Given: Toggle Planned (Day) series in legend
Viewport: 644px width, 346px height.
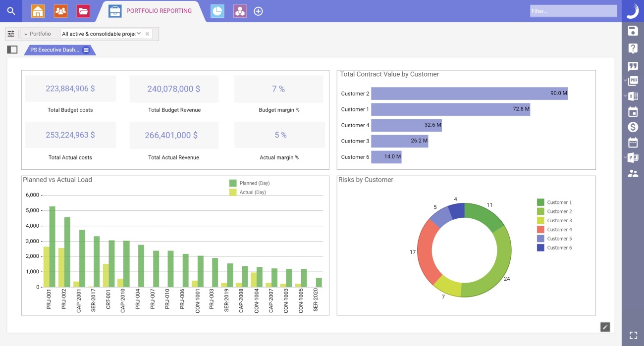Looking at the screenshot, I should pos(233,183).
